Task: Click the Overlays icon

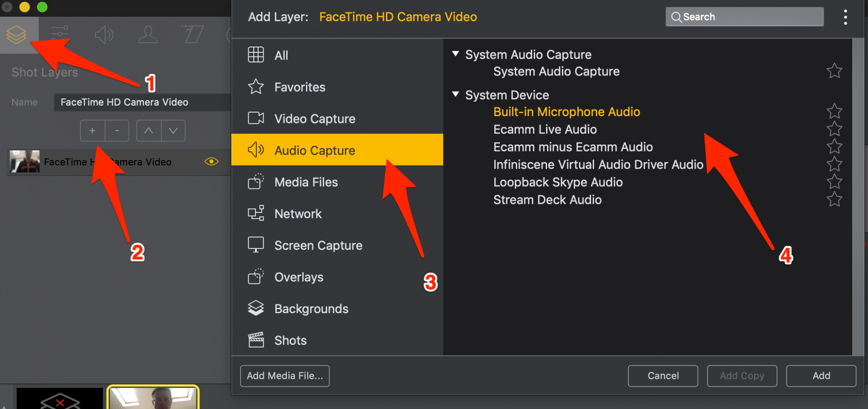Action: pyautogui.click(x=256, y=276)
